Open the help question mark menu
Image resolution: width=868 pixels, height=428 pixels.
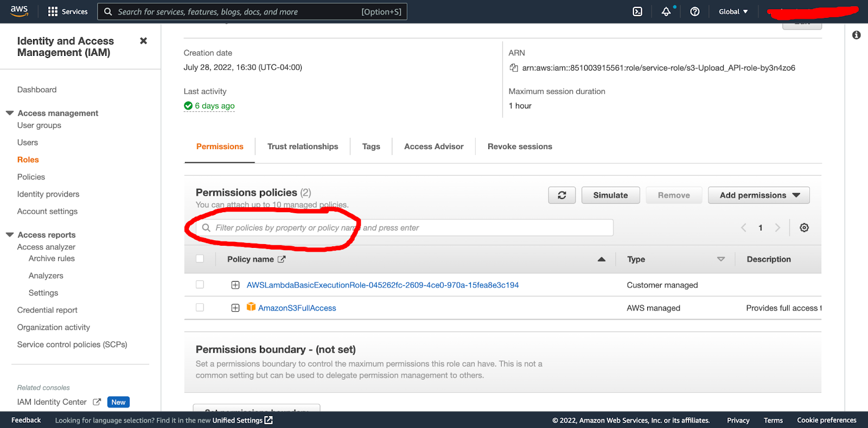tap(695, 11)
